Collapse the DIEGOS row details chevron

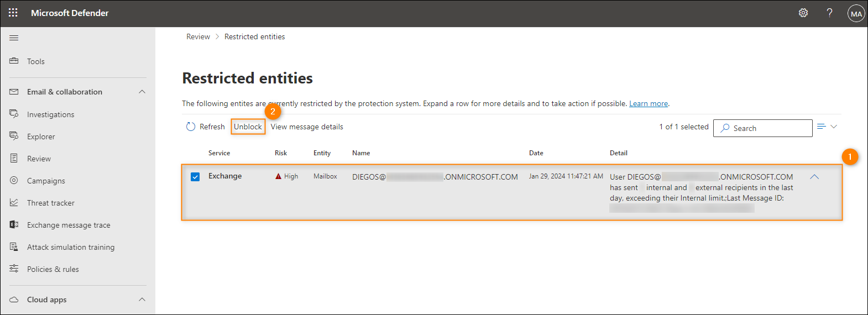(814, 177)
